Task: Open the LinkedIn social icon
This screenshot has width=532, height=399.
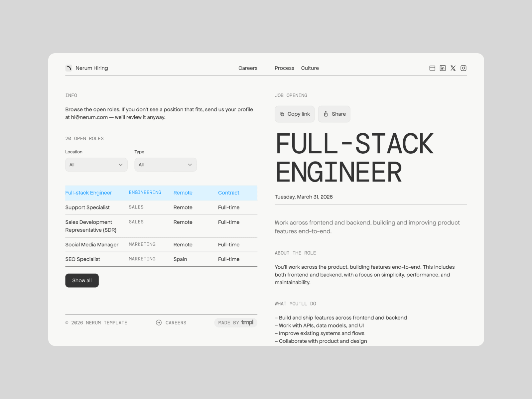Action: click(443, 68)
